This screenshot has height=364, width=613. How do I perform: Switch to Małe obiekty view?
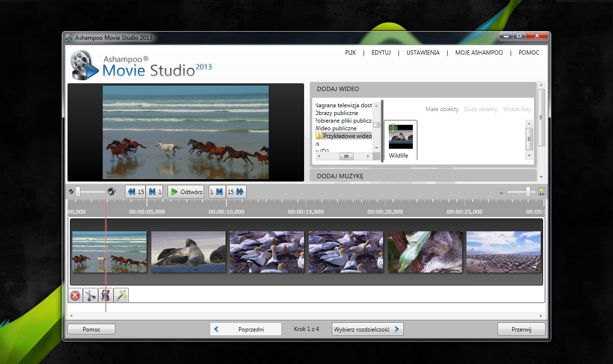442,109
